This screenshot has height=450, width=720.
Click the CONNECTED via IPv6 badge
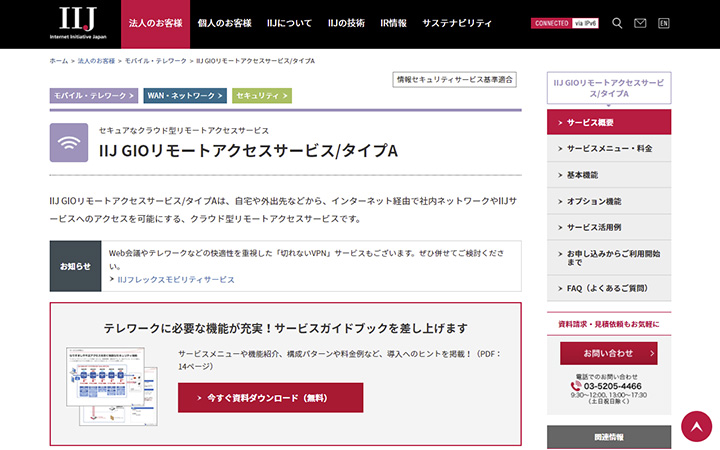pos(565,23)
